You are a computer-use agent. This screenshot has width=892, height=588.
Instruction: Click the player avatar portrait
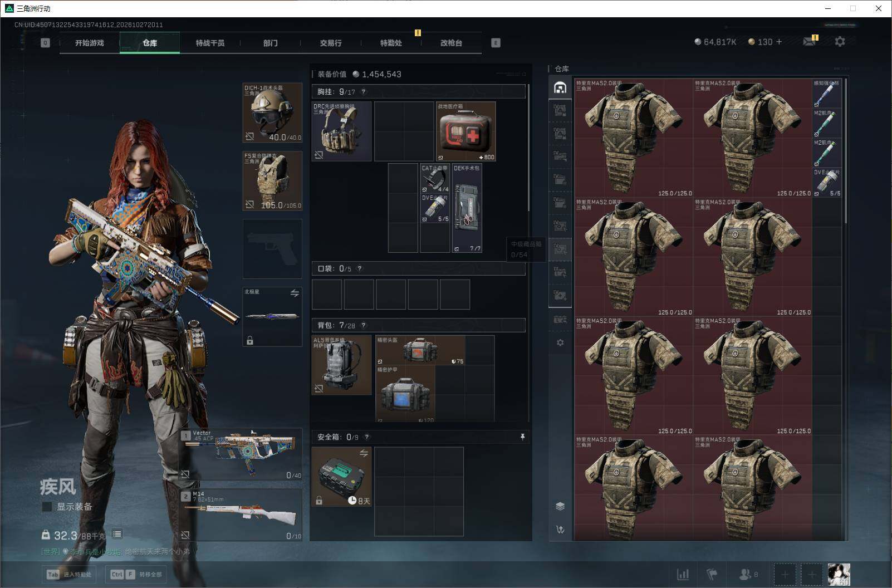click(x=839, y=574)
